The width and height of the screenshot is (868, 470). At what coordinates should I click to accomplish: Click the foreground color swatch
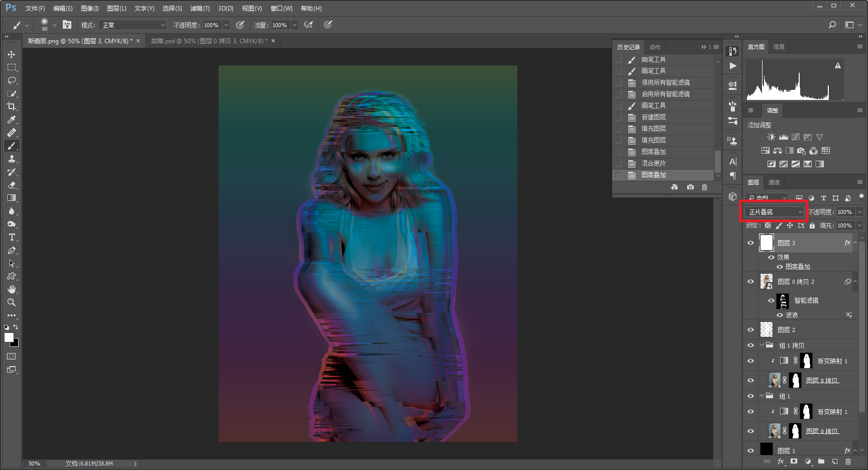(9, 337)
